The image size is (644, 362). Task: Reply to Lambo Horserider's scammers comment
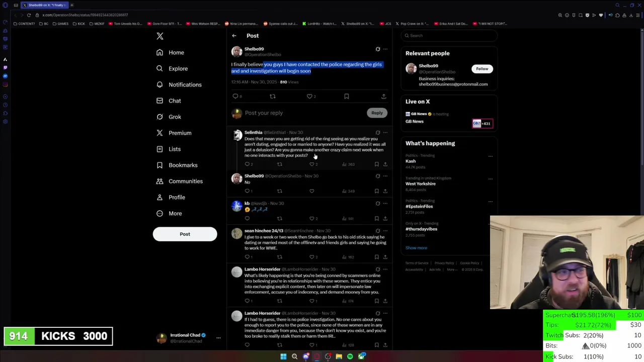(247, 301)
